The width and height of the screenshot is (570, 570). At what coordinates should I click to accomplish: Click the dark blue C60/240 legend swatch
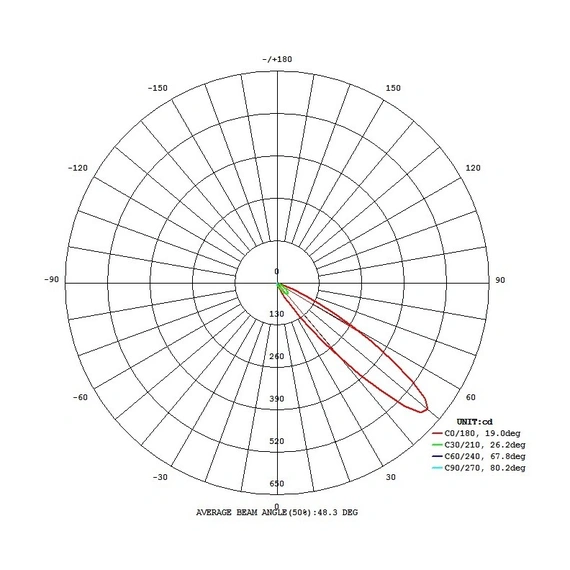[437, 456]
